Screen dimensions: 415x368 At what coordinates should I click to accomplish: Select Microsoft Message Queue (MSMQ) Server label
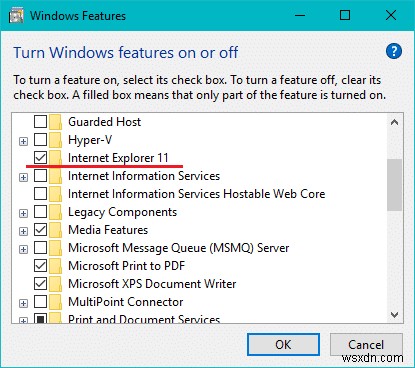[x=179, y=248]
